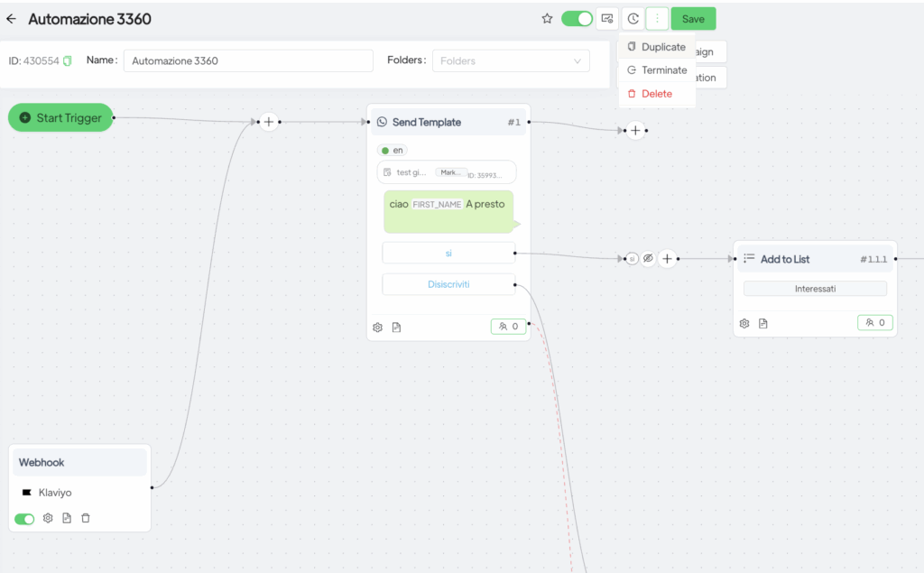Screen dimensions: 924x573
Task: Click the Start Trigger button
Action: pos(61,118)
